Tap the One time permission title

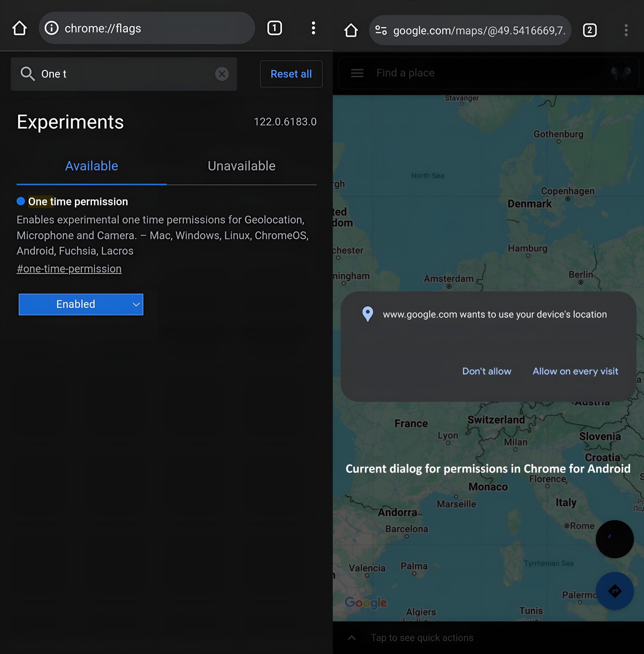click(78, 201)
